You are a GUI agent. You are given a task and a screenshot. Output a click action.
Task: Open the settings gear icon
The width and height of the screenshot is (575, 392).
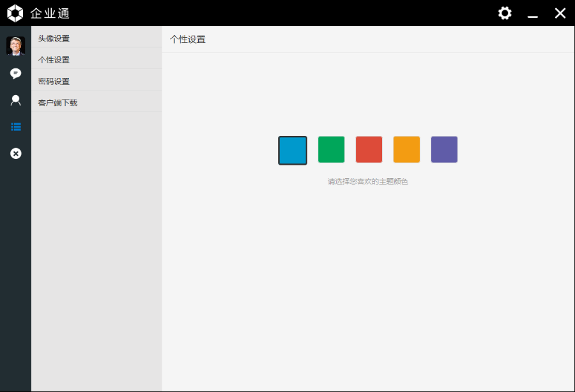coord(505,13)
